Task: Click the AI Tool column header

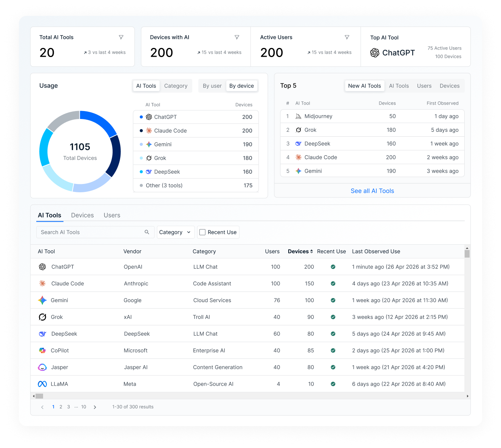Action: [46, 252]
